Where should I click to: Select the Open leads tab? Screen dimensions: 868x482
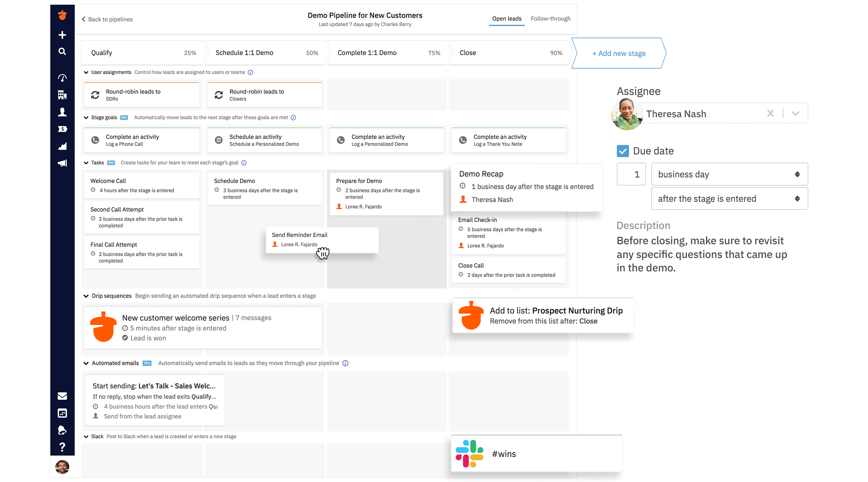[507, 18]
